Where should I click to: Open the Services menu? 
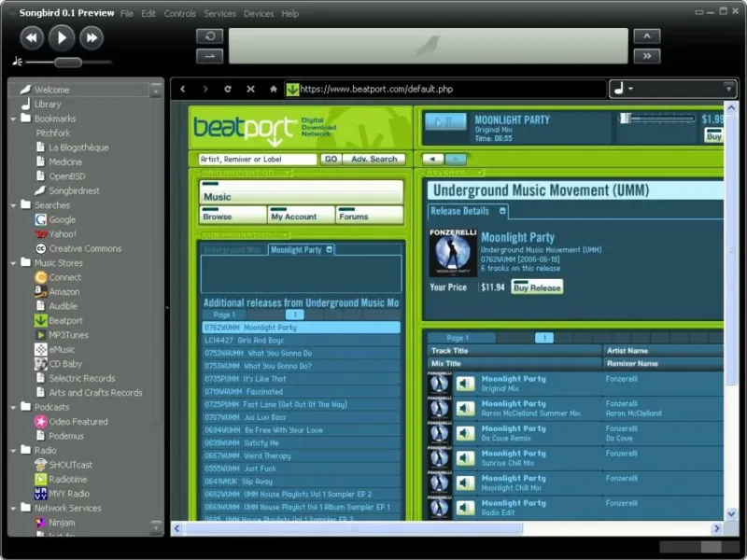(219, 14)
